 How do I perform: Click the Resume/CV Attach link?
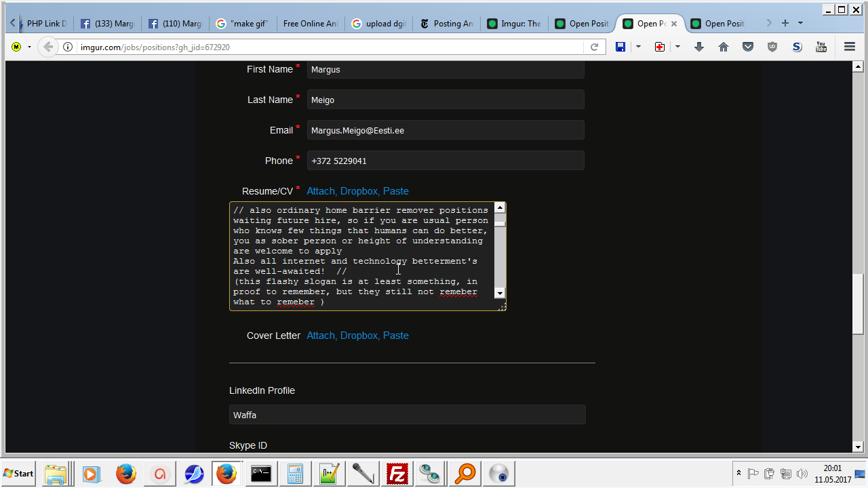click(321, 191)
